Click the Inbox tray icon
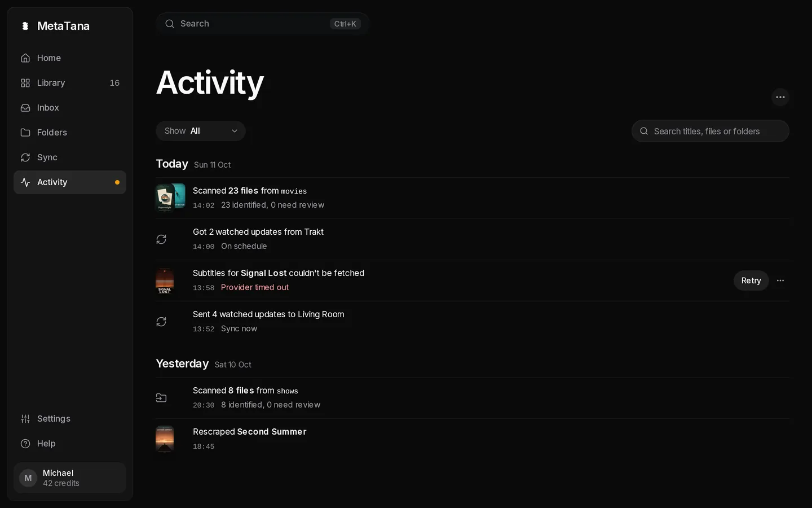This screenshot has width=812, height=508. pyautogui.click(x=25, y=108)
